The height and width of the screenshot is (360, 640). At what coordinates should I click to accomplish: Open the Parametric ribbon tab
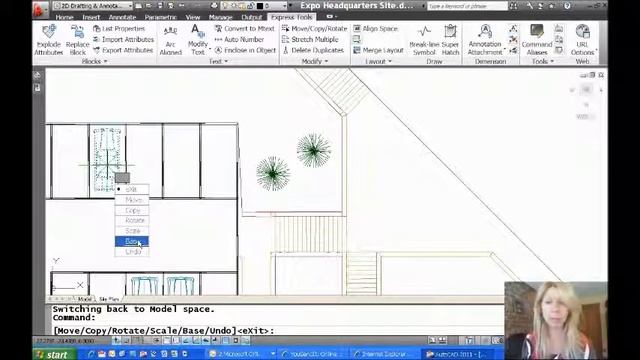pyautogui.click(x=160, y=17)
